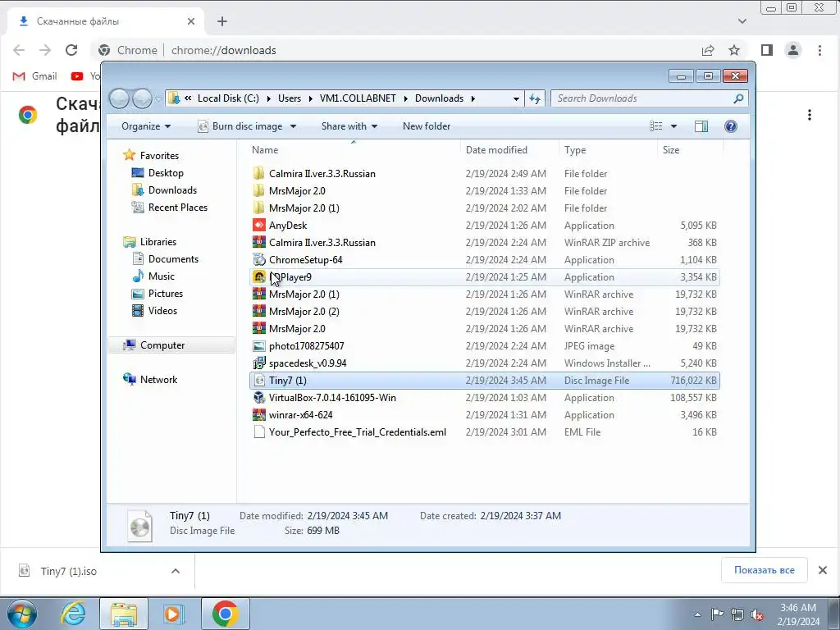
Task: Open the Organize dropdown menu
Action: coord(146,126)
